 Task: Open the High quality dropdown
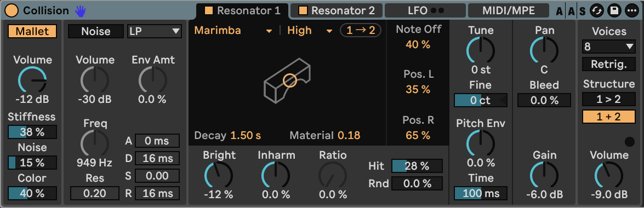click(x=310, y=31)
